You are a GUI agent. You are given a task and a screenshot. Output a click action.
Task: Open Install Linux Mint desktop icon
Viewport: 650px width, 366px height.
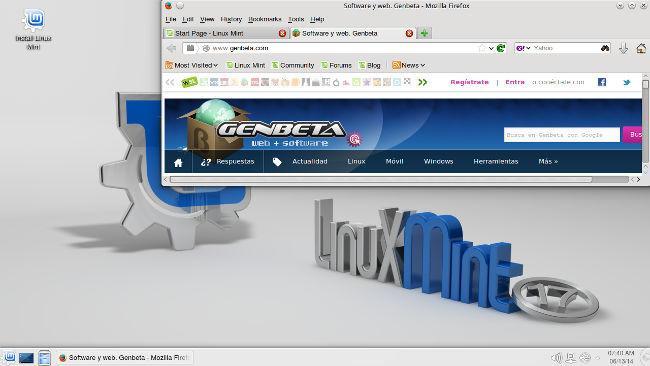[x=34, y=30]
